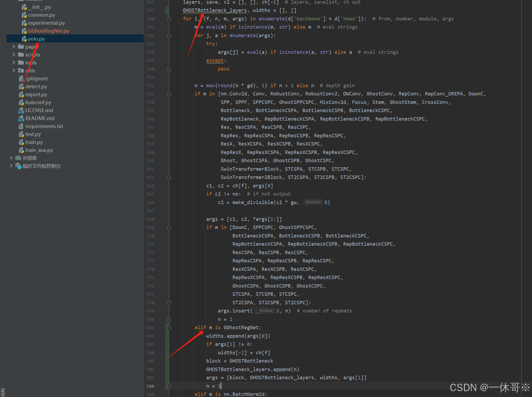532x397 pixels.
Task: Collapse the inner for loop at line 746
Action: click(169, 36)
